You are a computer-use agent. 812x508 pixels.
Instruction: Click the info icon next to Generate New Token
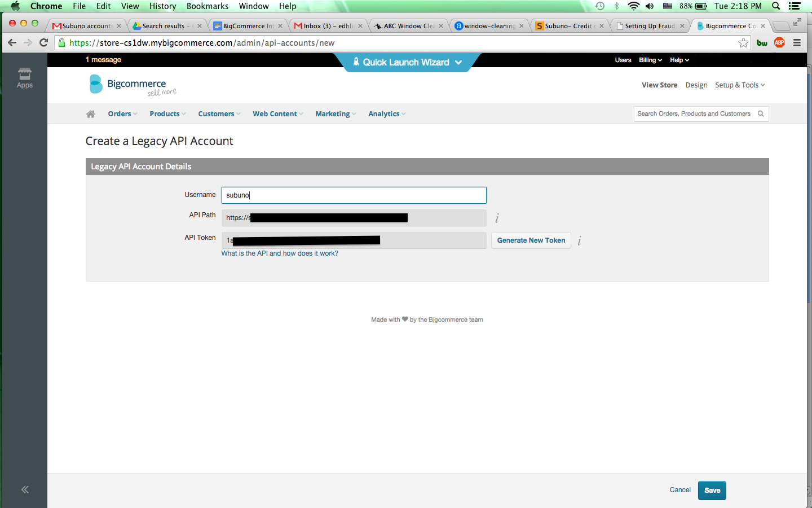(x=579, y=241)
